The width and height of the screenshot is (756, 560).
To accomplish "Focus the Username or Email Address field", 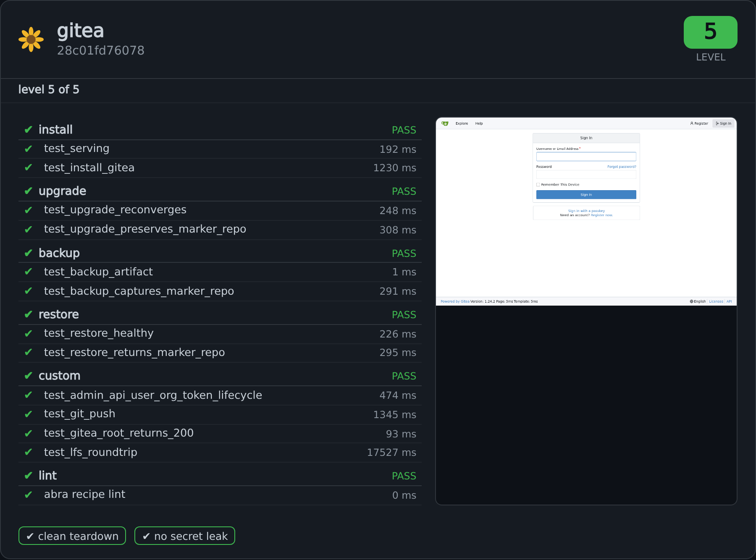I will pos(586,157).
